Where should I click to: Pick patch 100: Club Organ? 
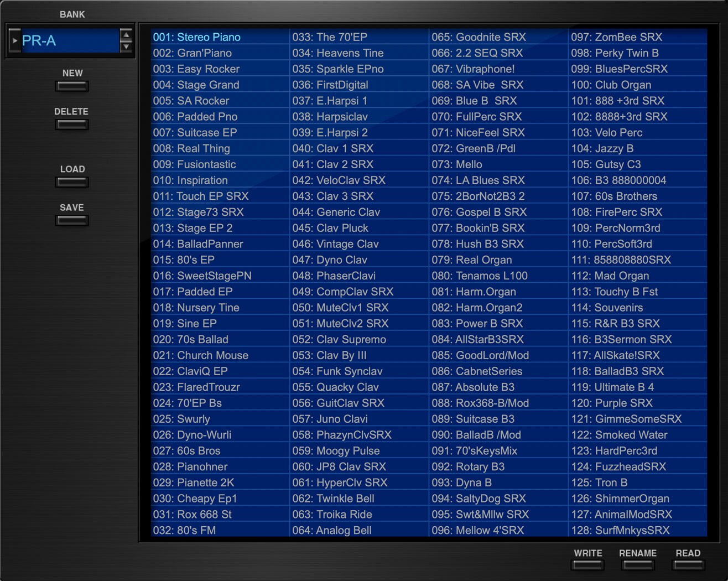tap(611, 85)
